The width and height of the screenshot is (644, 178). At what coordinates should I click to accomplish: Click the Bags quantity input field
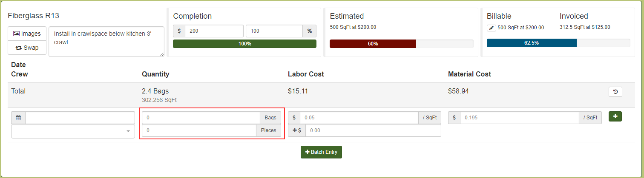(201, 118)
